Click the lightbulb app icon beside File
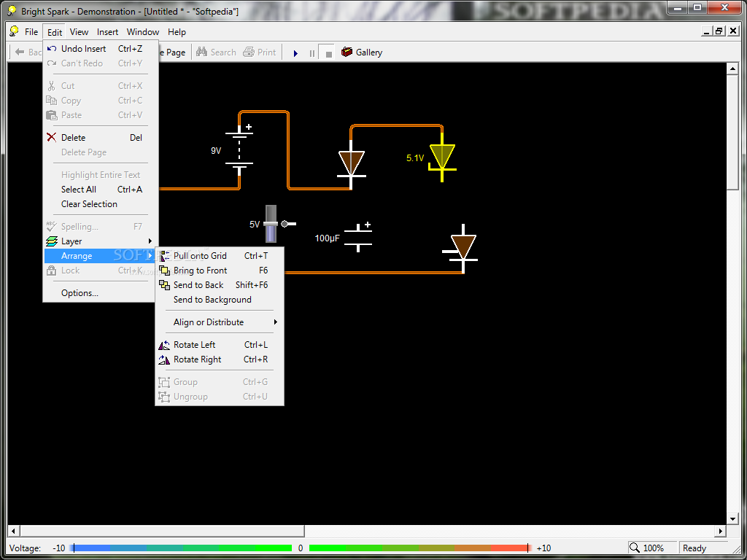 pyautogui.click(x=15, y=32)
